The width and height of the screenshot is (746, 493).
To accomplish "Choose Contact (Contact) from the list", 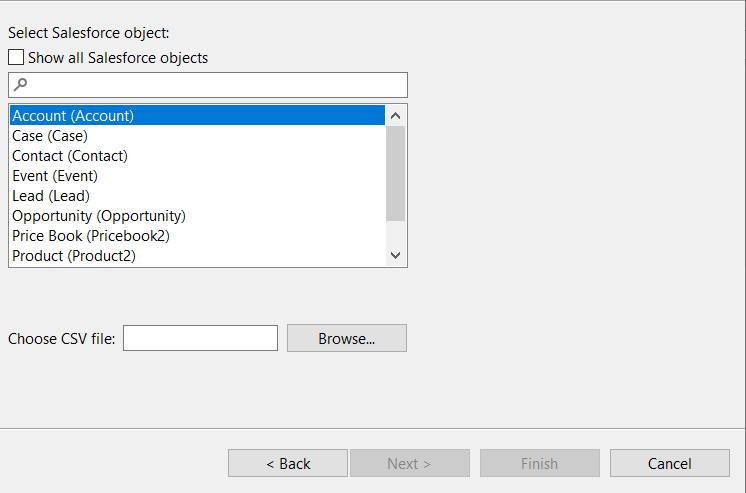I will pos(70,156).
